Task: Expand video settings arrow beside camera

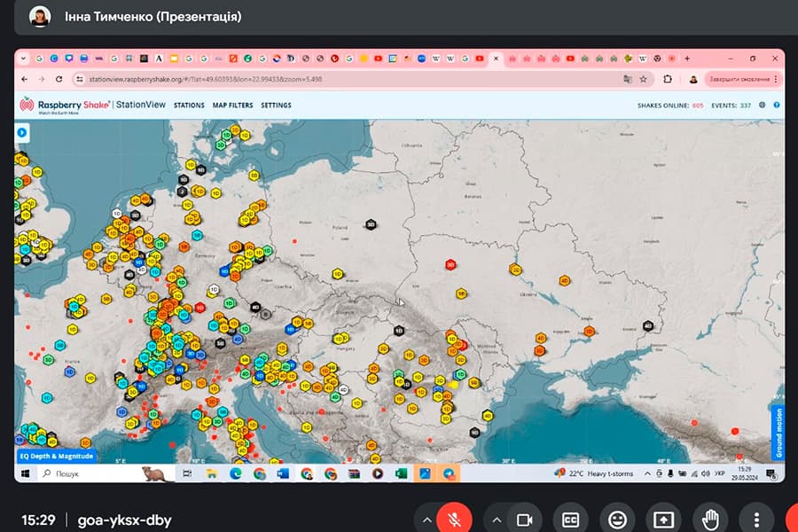Action: pos(497,519)
